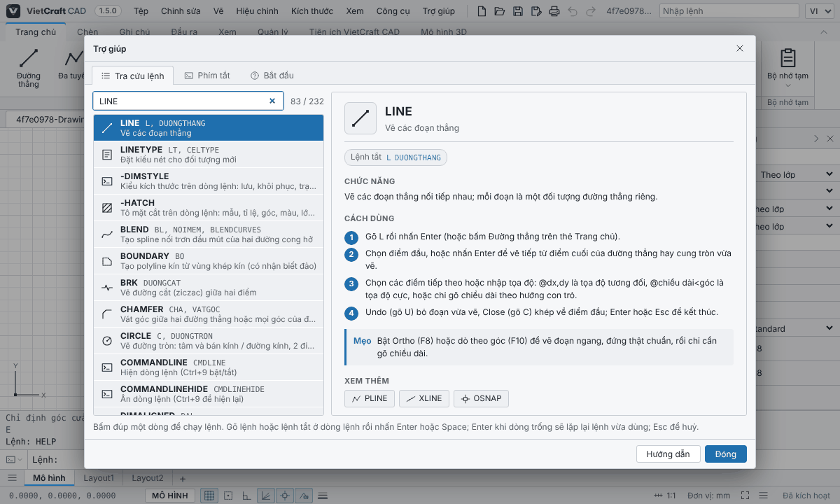Focus the Nhập lệnh command box
The width and height of the screenshot is (840, 504).
coord(729,11)
